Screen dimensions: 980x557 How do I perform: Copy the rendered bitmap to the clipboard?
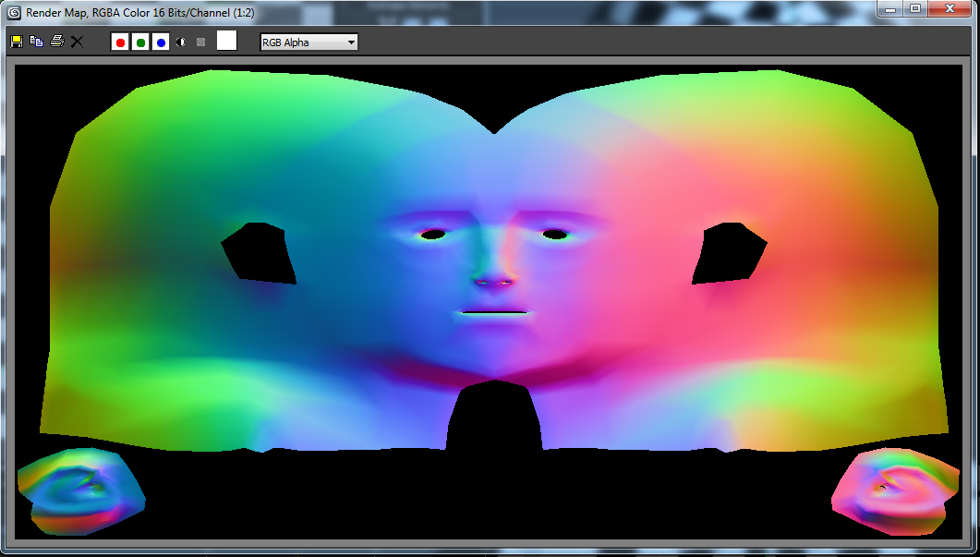(37, 42)
